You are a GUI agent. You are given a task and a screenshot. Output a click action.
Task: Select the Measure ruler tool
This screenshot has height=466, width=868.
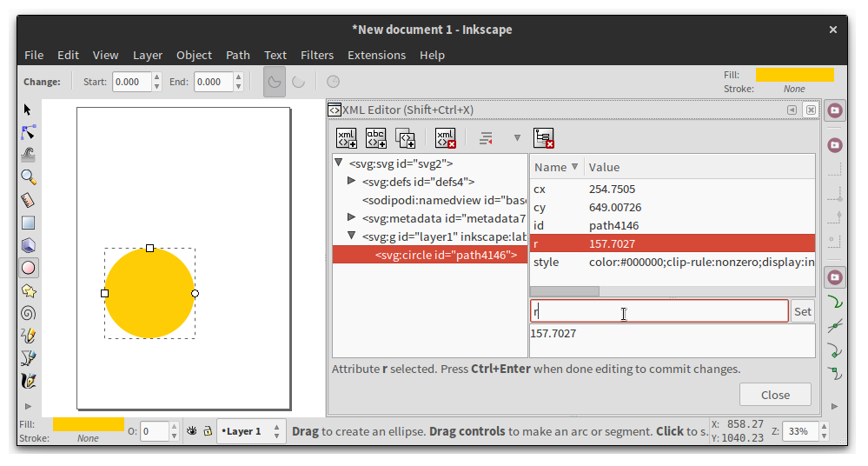coord(28,200)
